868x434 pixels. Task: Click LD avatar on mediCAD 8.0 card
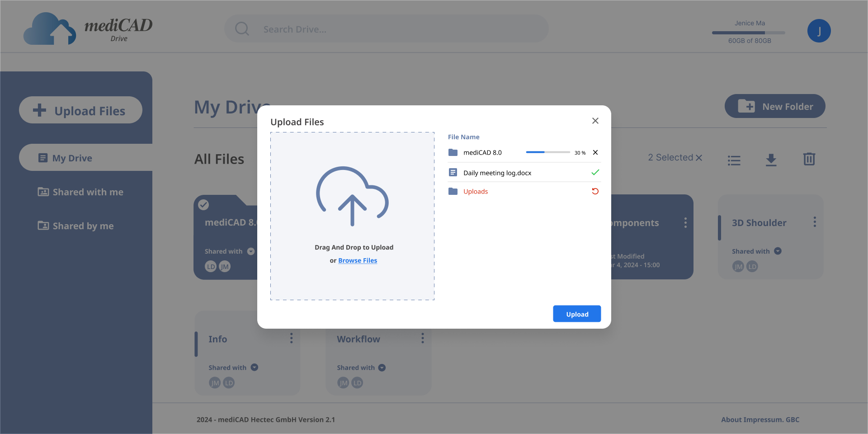coord(211,267)
